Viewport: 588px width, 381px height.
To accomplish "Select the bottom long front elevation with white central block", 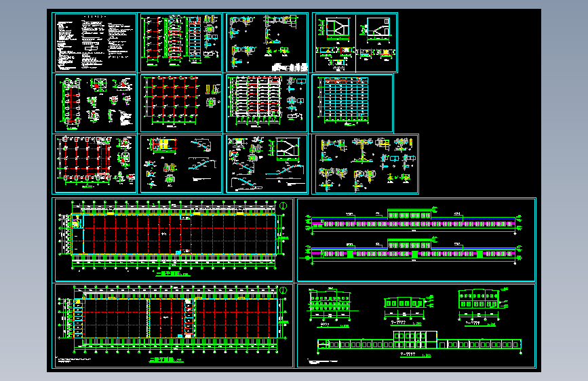I will pyautogui.click(x=419, y=343).
